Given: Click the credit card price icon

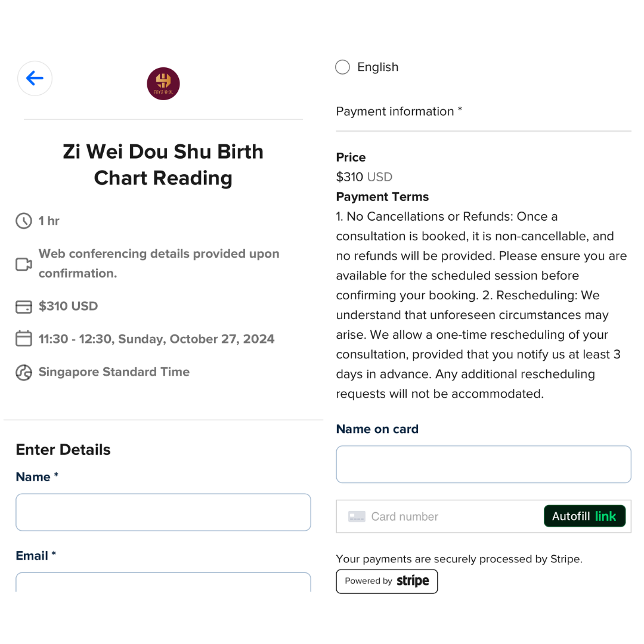Looking at the screenshot, I should (x=24, y=307).
